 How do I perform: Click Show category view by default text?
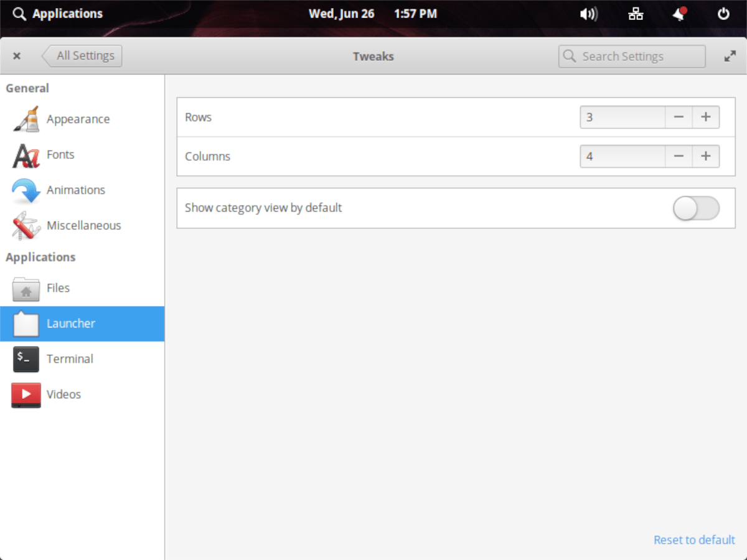pos(263,208)
